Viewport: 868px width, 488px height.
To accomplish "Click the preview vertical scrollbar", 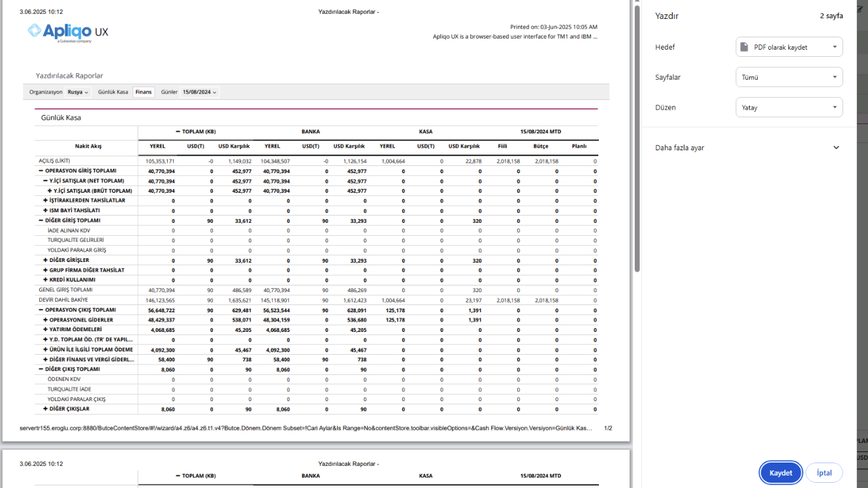I will click(637, 137).
